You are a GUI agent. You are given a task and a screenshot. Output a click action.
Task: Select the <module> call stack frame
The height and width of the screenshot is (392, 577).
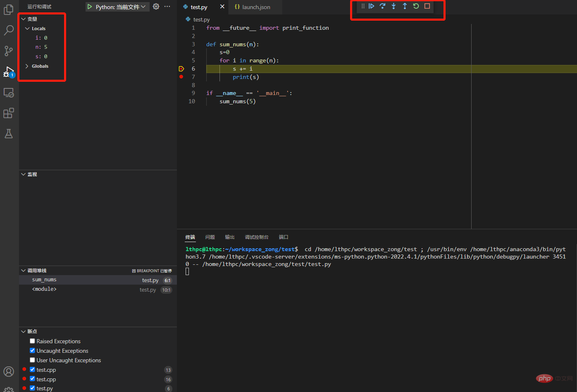click(44, 290)
